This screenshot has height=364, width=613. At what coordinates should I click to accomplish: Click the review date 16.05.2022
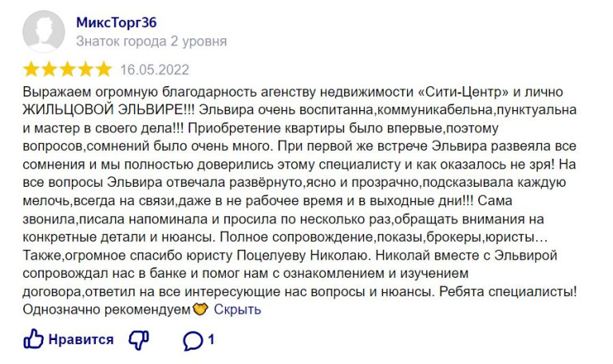coord(154,70)
